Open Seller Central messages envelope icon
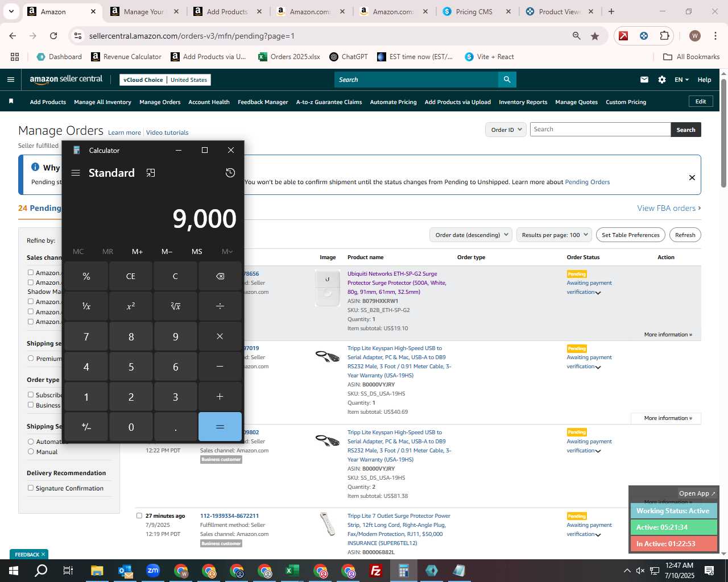 pyautogui.click(x=644, y=80)
